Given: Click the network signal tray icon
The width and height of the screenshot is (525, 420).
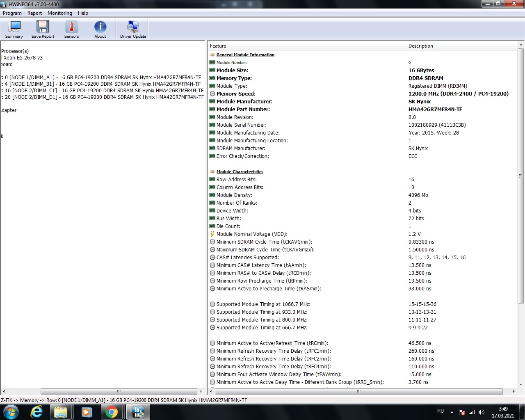Looking at the screenshot, I should (x=472, y=412).
